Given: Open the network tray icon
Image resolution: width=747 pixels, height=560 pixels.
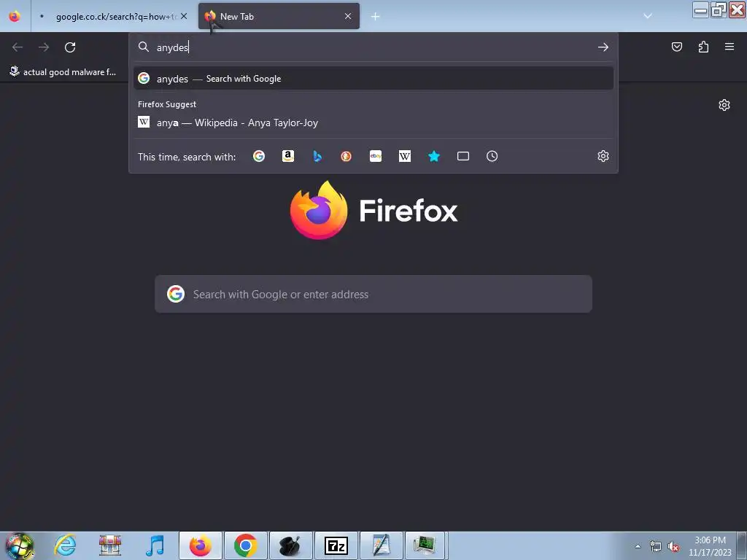Looking at the screenshot, I should tap(656, 546).
